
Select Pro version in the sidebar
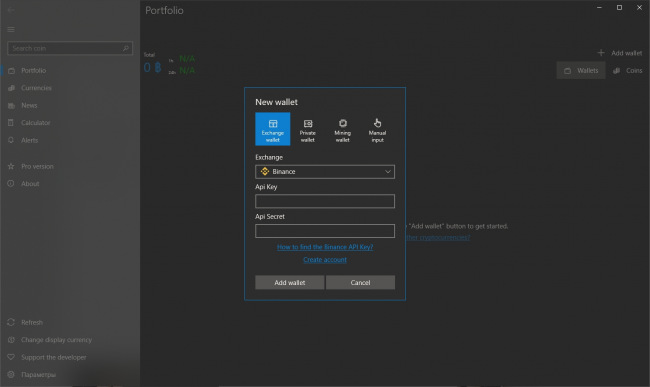point(70,166)
